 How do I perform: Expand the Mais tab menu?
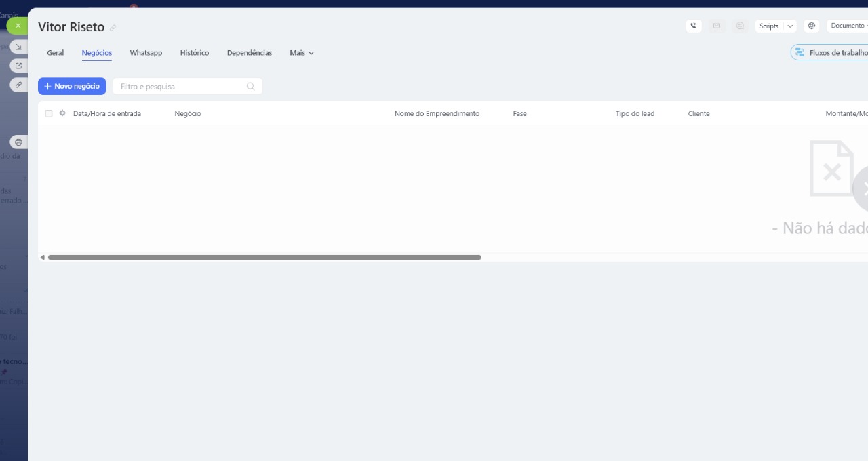pos(302,53)
